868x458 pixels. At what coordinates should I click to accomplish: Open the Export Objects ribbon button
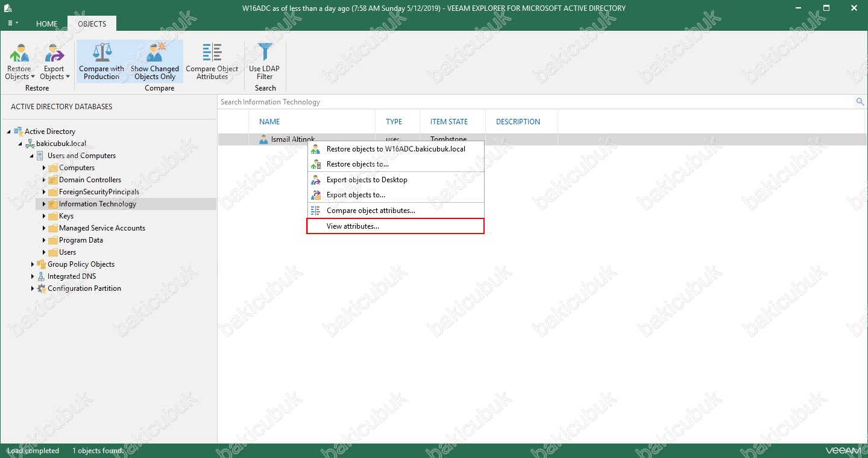click(x=54, y=62)
